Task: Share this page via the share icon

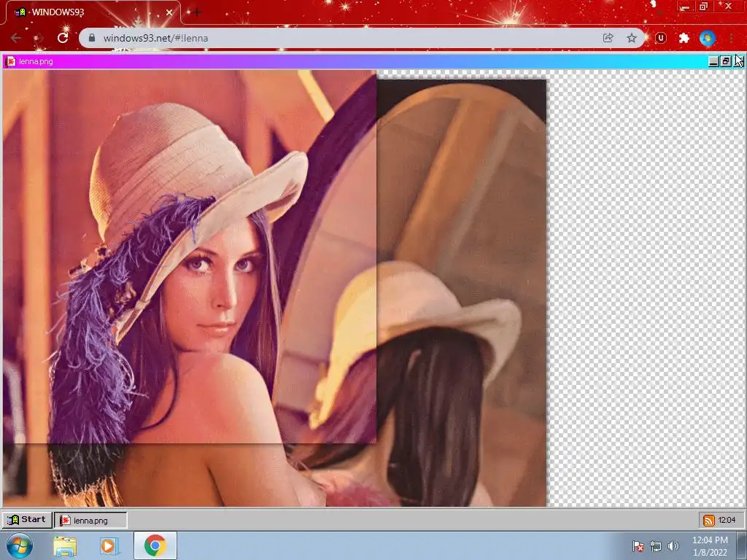Action: point(608,38)
